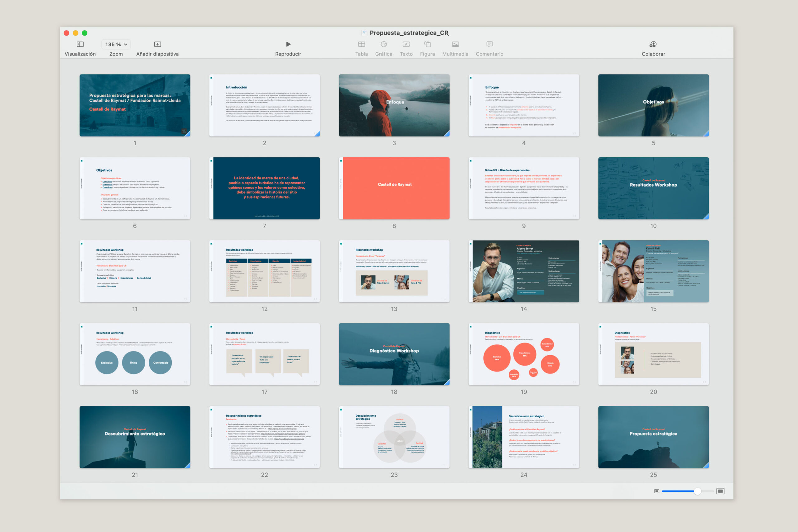Click the large thumbnails size icon
Screen dimensions: 798x532
pos(720,491)
